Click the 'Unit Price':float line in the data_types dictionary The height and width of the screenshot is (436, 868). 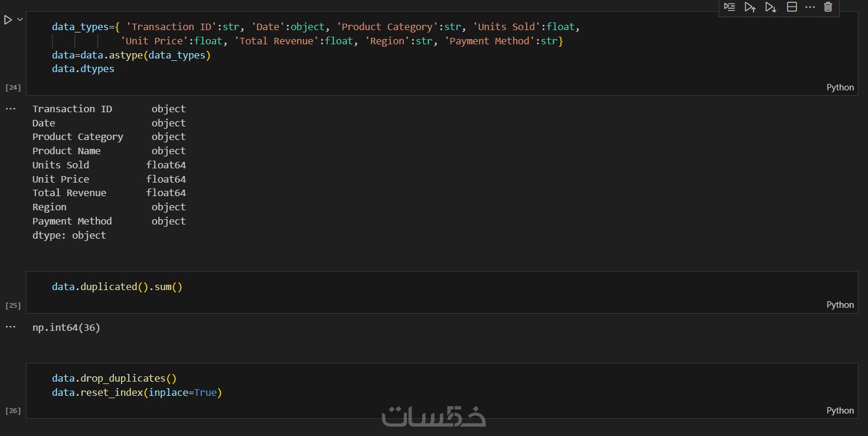(x=342, y=41)
